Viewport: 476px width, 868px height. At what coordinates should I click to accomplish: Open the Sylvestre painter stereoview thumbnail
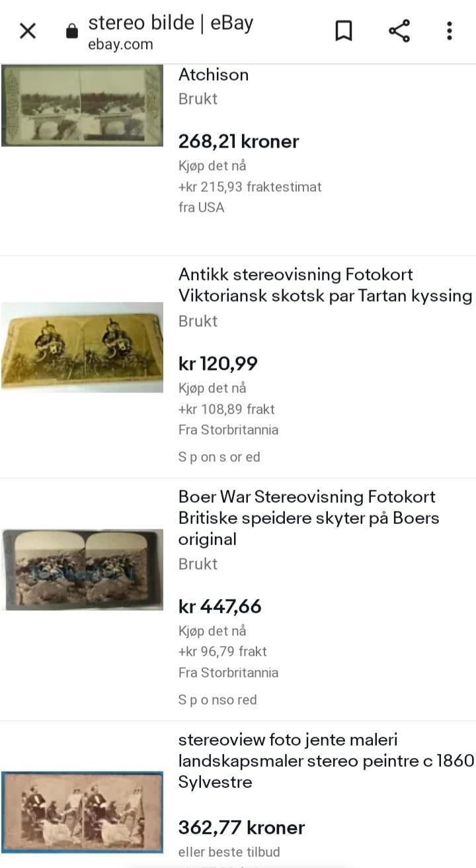[82, 812]
